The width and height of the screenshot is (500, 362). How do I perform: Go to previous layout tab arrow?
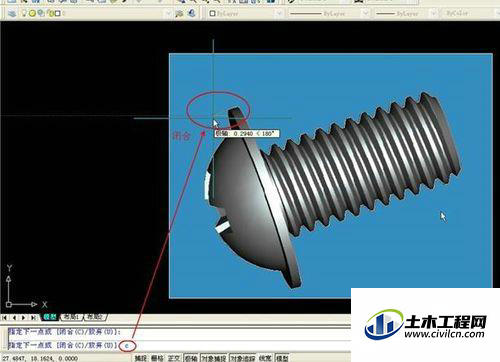(x=14, y=318)
